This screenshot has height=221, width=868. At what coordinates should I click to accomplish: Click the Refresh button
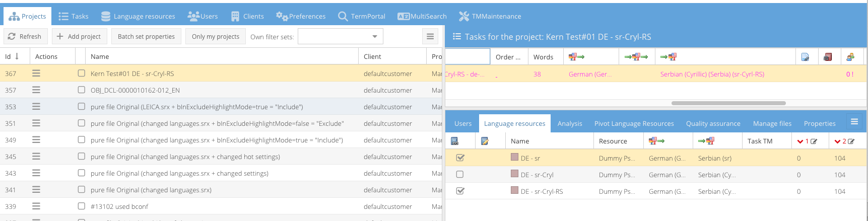coord(25,36)
